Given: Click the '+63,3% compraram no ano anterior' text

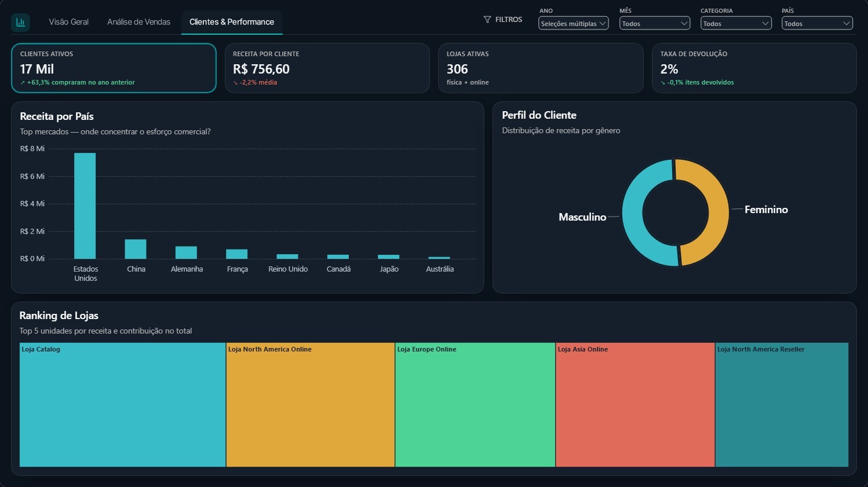Looking at the screenshot, I should [x=81, y=82].
